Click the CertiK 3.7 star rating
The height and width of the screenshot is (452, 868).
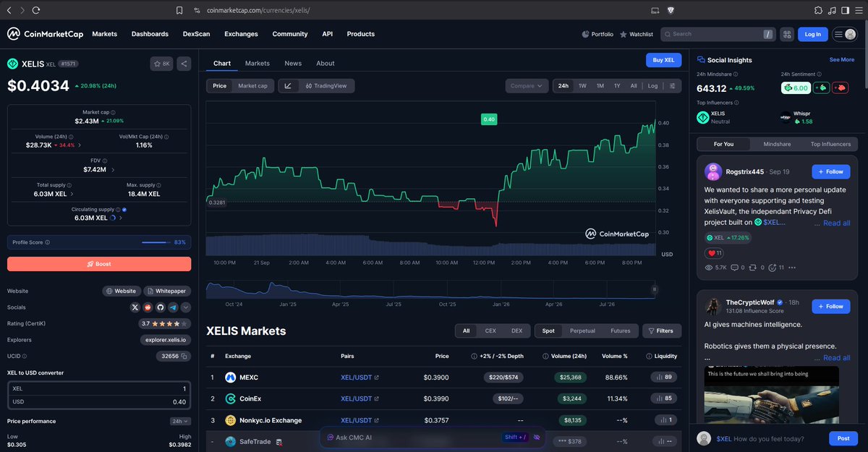(x=165, y=324)
